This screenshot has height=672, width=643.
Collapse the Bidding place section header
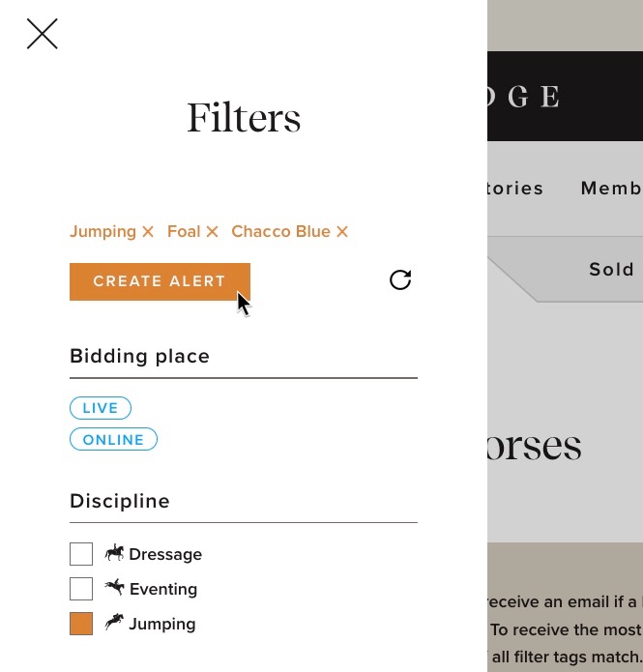pyautogui.click(x=244, y=357)
